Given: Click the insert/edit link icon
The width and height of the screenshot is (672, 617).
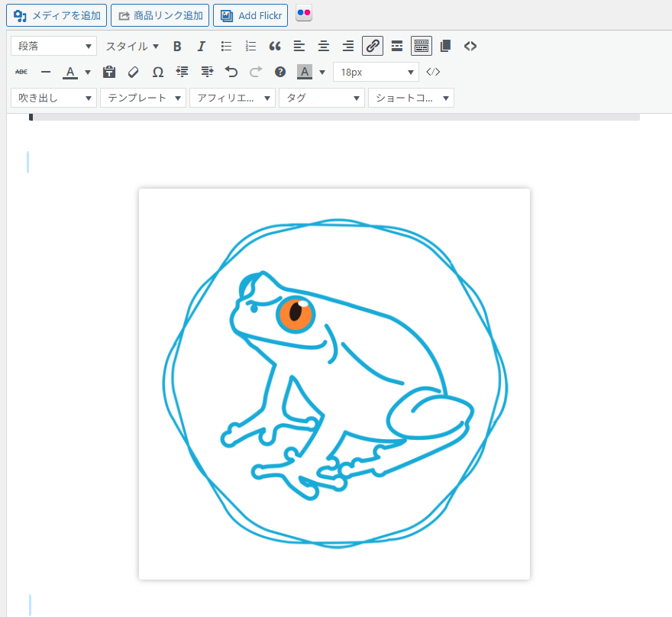Looking at the screenshot, I should 373,47.
